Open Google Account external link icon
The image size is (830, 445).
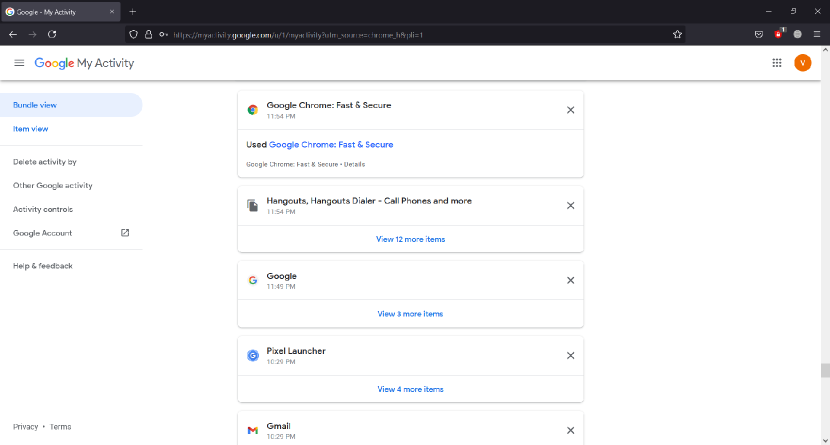[125, 233]
